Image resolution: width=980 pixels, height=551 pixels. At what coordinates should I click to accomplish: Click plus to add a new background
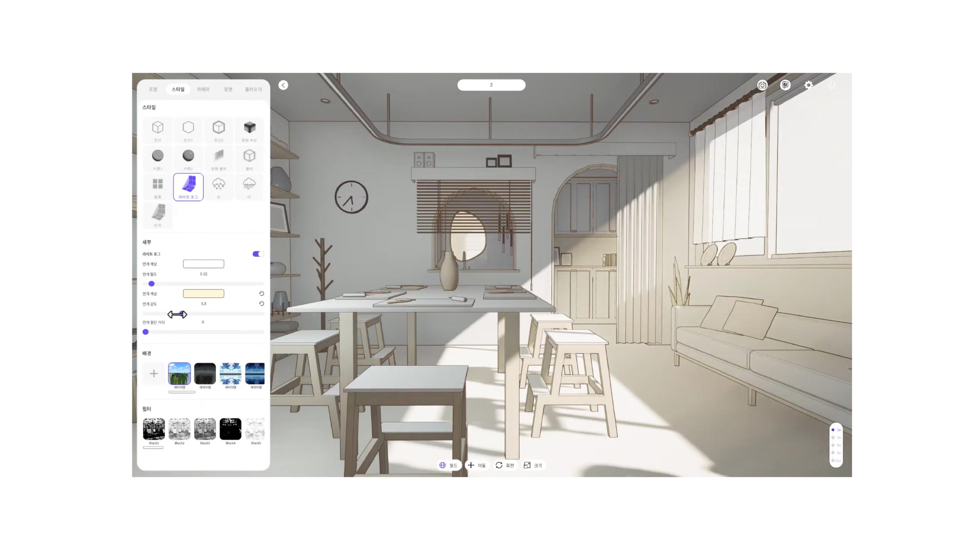pyautogui.click(x=154, y=374)
